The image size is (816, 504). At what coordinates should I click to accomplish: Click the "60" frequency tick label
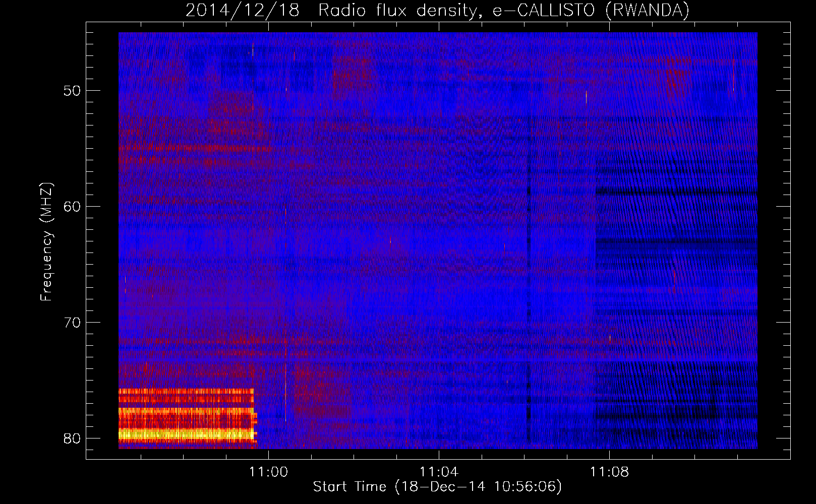(x=72, y=207)
